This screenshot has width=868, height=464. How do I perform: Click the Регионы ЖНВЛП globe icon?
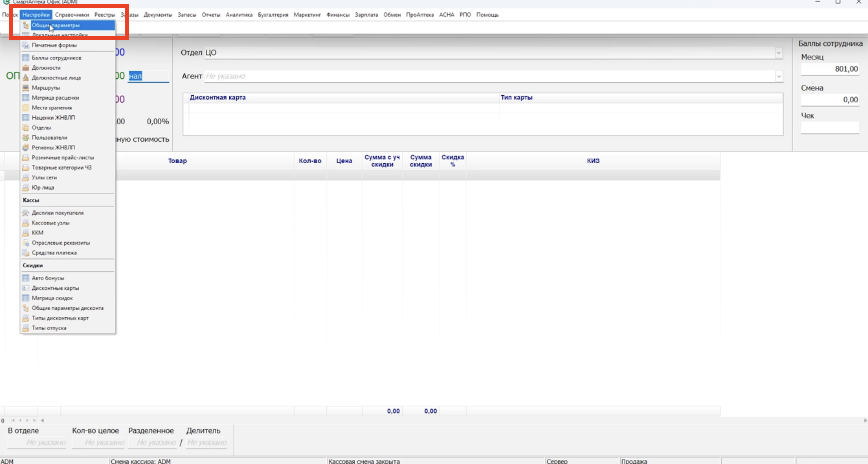pos(26,147)
